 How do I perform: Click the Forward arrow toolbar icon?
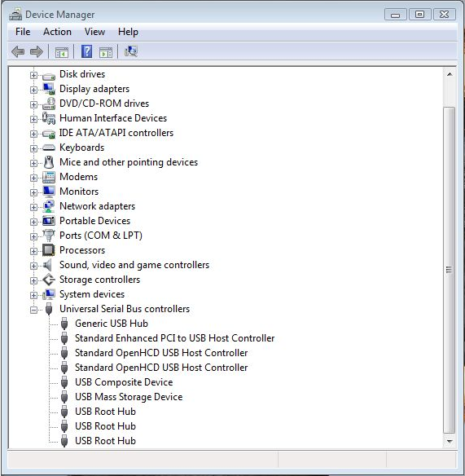[x=37, y=51]
